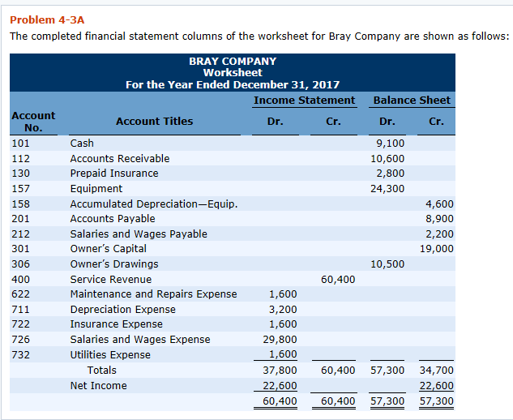Click the 19,000 Owner's Capital amount
The image size is (513, 420).
pyautogui.click(x=437, y=249)
